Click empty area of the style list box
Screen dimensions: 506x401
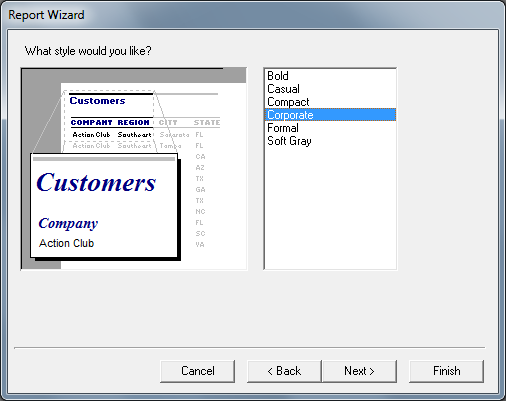[x=330, y=207]
